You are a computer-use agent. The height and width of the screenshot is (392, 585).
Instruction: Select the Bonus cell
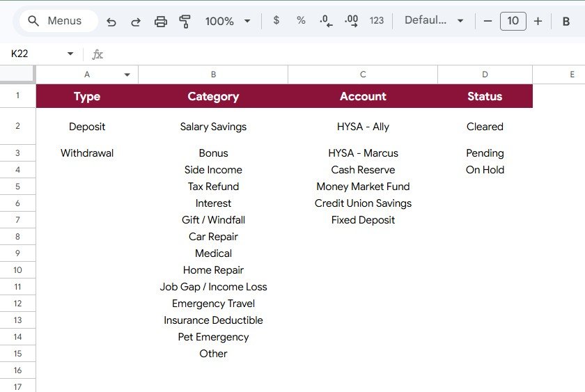(213, 153)
